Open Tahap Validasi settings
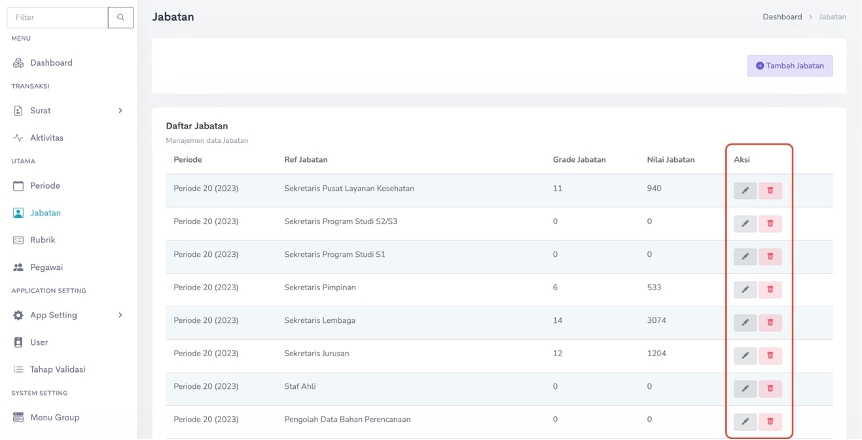Image resolution: width=862 pixels, height=440 pixels. point(57,369)
